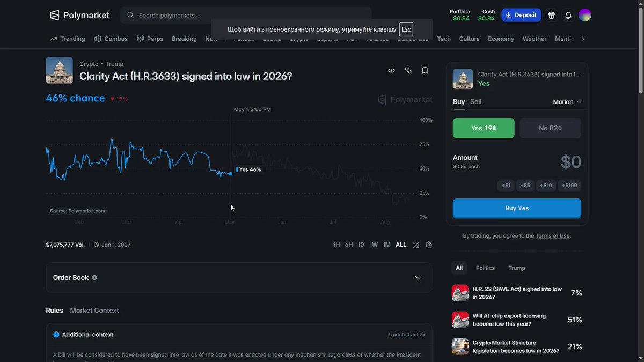The height and width of the screenshot is (362, 644).
Task: Set chart range to 1W
Action: [x=374, y=245]
